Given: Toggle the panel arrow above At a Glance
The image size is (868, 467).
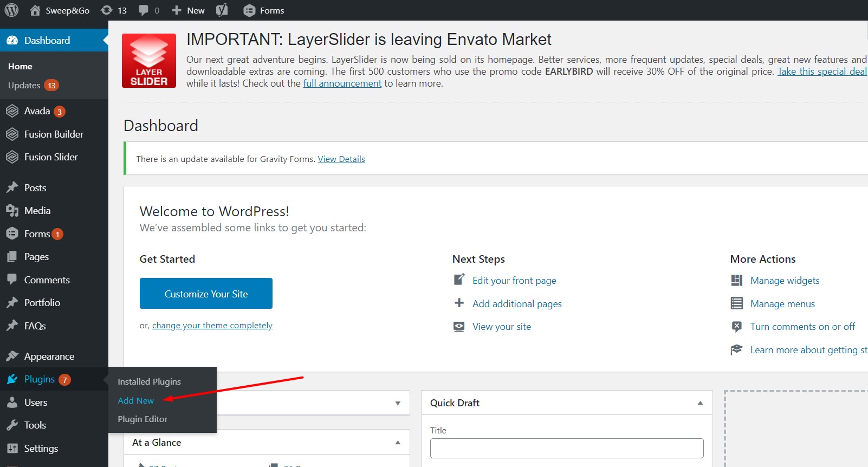Looking at the screenshot, I should click(398, 403).
